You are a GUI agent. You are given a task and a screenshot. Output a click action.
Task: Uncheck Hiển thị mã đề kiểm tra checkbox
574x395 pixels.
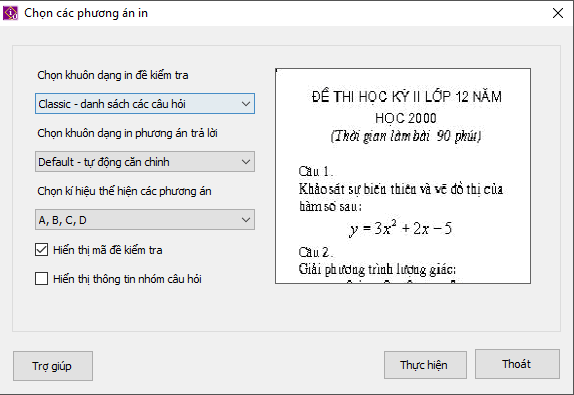(x=41, y=250)
